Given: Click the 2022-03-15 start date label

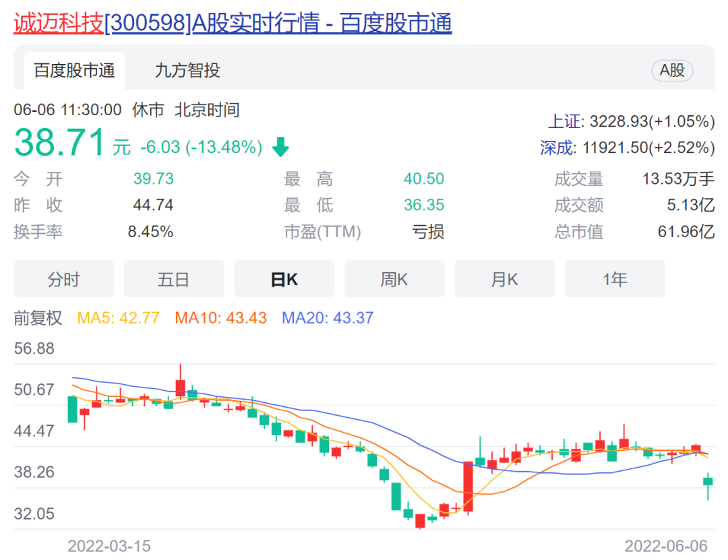Looking at the screenshot, I should pos(109,545).
